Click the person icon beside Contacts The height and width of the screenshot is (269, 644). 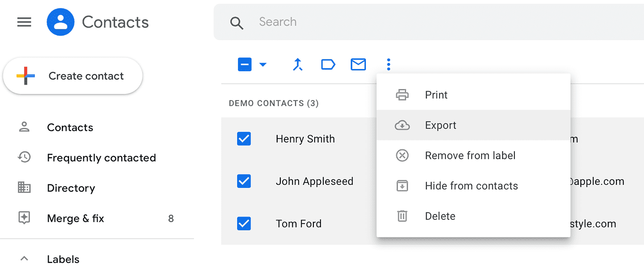[x=24, y=127]
